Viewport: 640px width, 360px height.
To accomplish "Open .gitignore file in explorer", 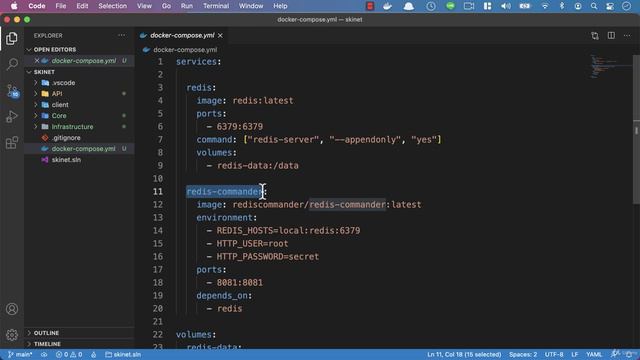I will point(66,138).
